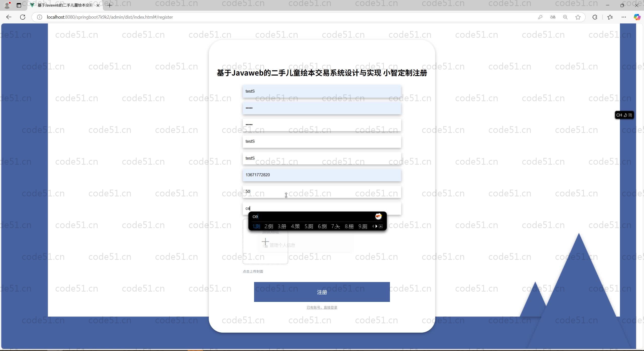The height and width of the screenshot is (351, 644).
Task: Open the site information icon in address bar
Action: point(39,17)
